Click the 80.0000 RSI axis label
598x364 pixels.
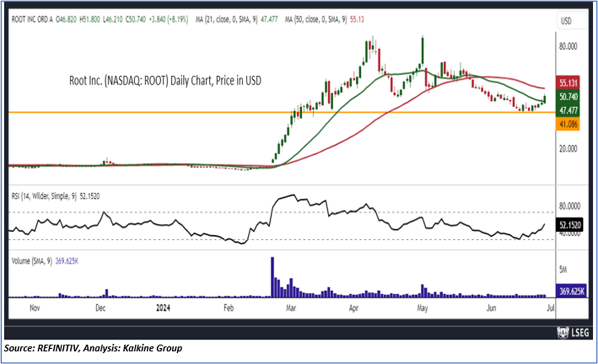pyautogui.click(x=570, y=206)
